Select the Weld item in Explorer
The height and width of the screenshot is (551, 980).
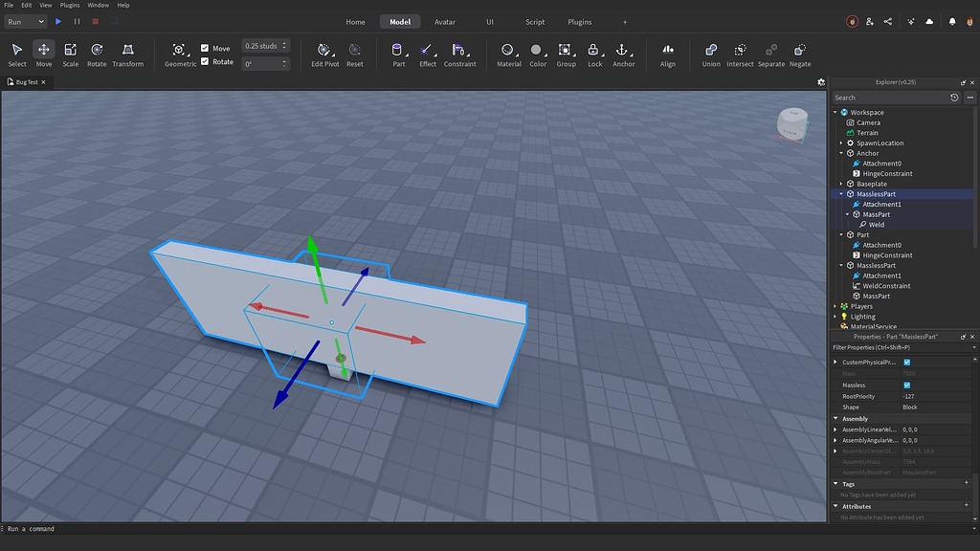pyautogui.click(x=877, y=225)
